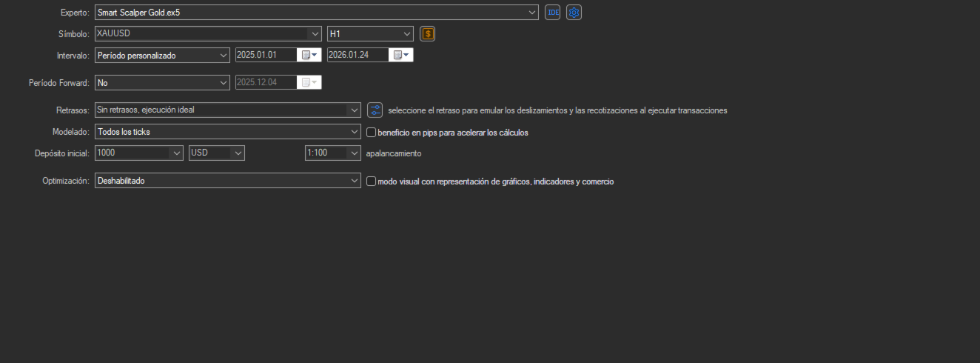
Task: Expand the Experto dropdown
Action: click(532, 12)
